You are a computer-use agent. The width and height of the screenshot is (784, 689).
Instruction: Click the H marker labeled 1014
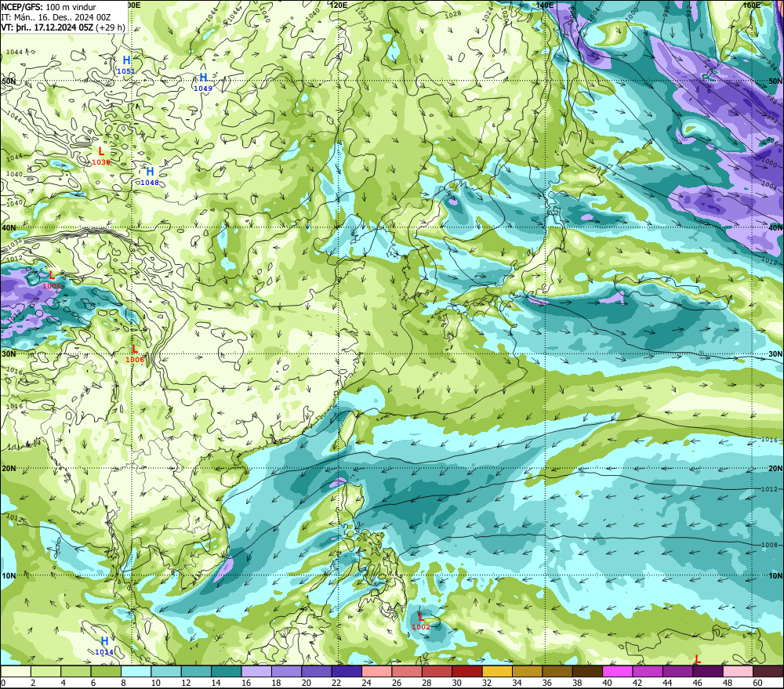tap(104, 641)
